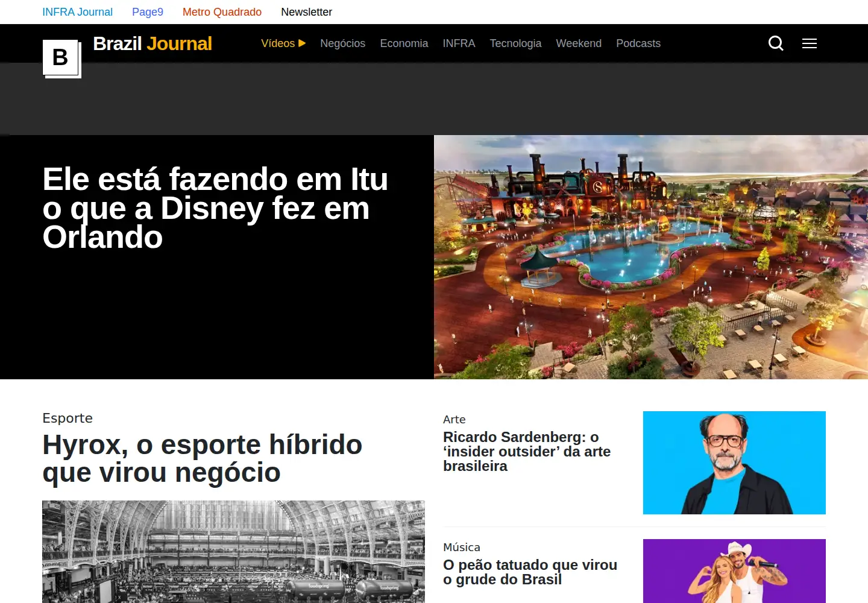Open the Vídeos section

point(283,43)
